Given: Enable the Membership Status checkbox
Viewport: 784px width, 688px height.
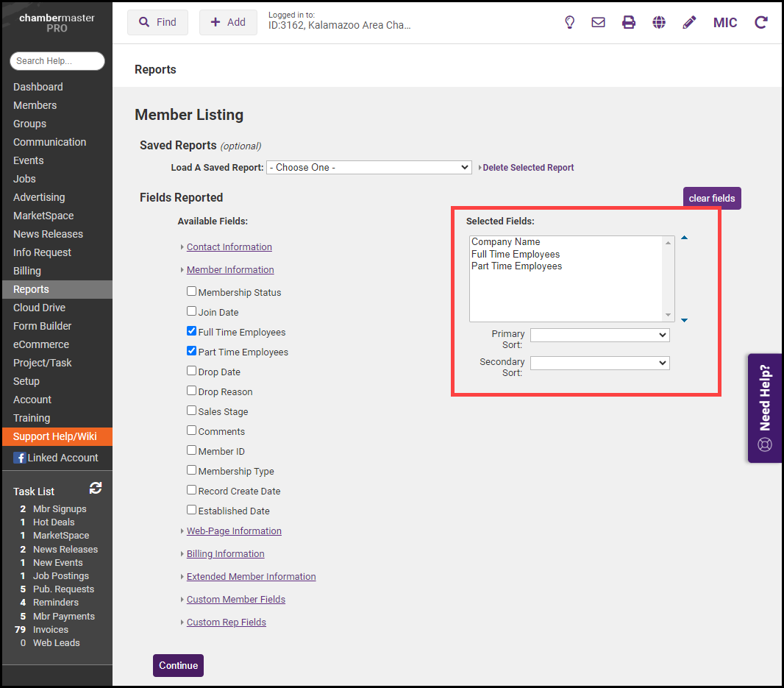Looking at the screenshot, I should 192,291.
